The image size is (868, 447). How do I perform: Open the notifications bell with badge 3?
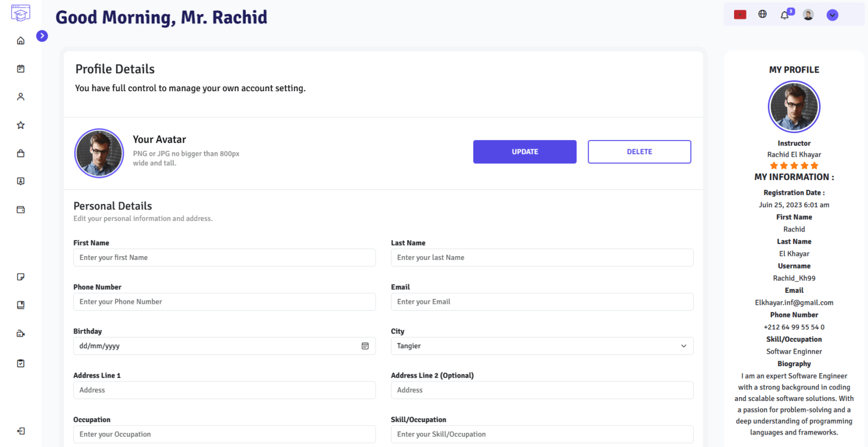(x=785, y=15)
